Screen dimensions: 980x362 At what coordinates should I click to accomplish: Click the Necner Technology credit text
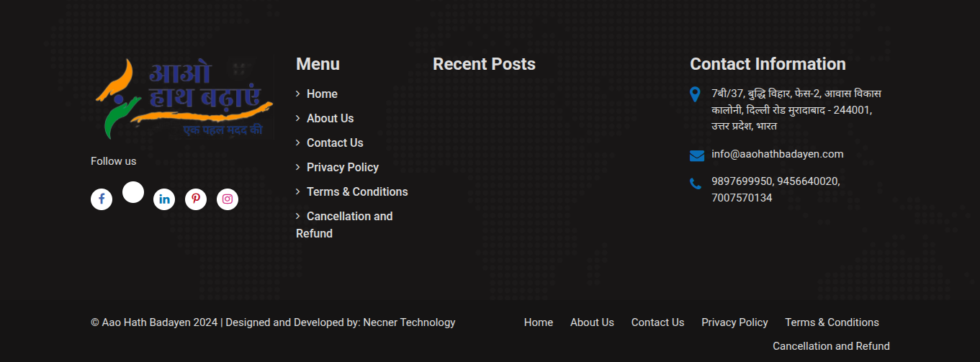[409, 322]
